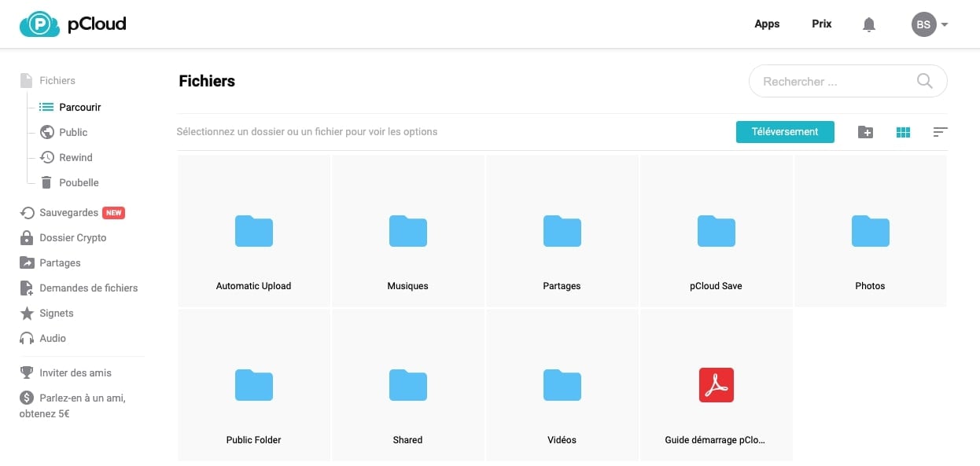980x466 pixels.
Task: Select the Shared folder icon
Action: (408, 385)
